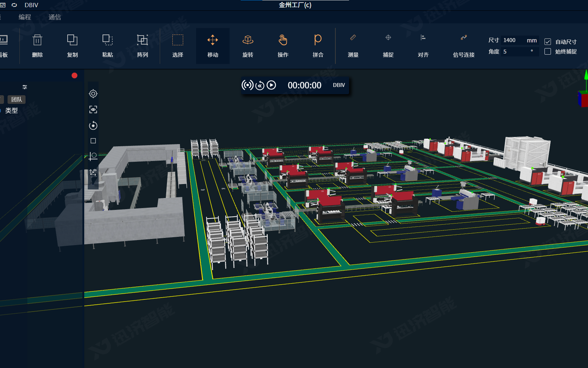Click the 类型 (Type) label
Screen dimensions: 588x368
click(12, 110)
